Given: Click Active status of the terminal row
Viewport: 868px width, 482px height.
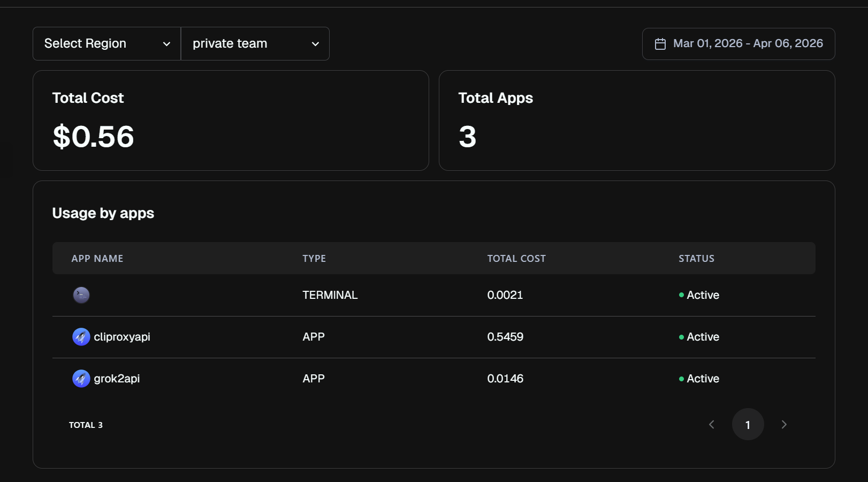Looking at the screenshot, I should (x=702, y=295).
